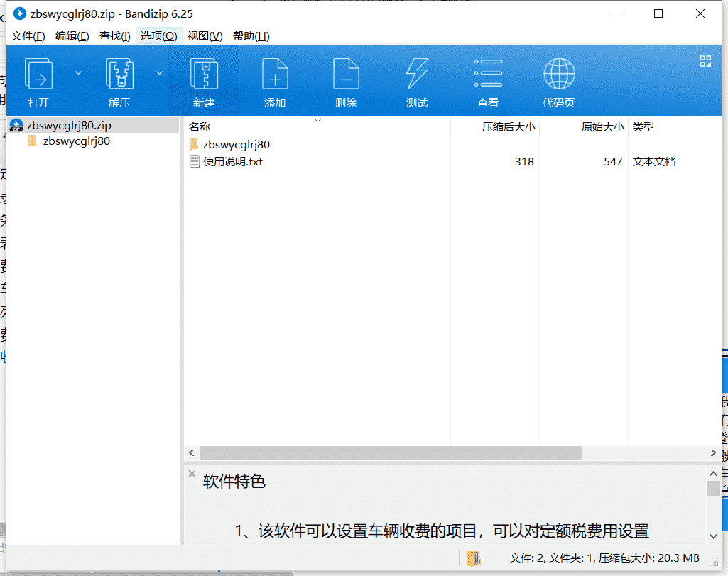The width and height of the screenshot is (728, 576).
Task: Click the Add (添加) file icon
Action: point(275,73)
